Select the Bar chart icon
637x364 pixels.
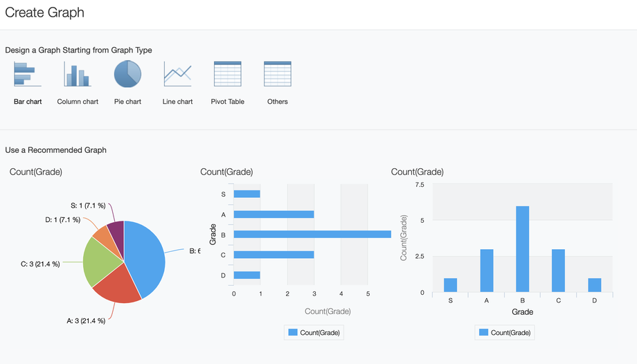[x=28, y=74]
